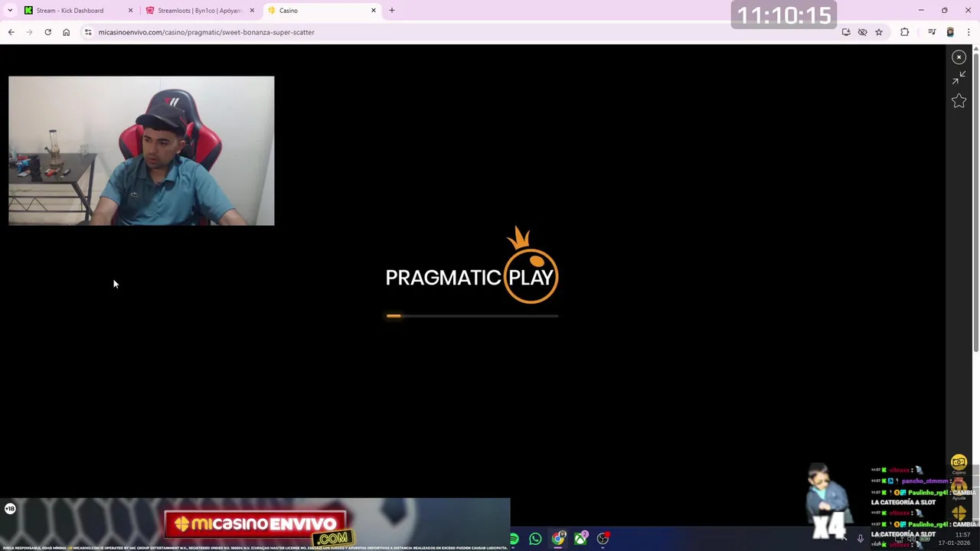This screenshot has width=980, height=551.
Task: Reload the casino page
Action: (47, 32)
